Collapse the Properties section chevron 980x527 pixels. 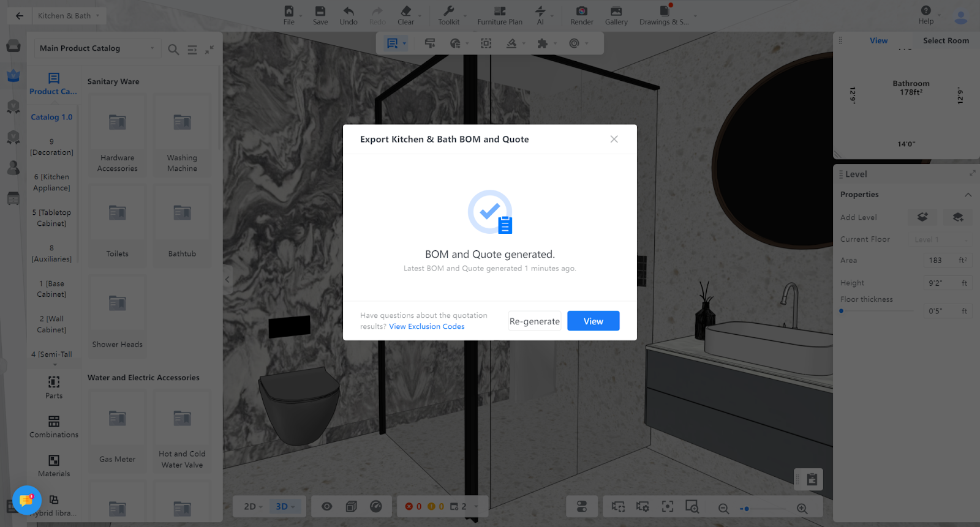[968, 195]
